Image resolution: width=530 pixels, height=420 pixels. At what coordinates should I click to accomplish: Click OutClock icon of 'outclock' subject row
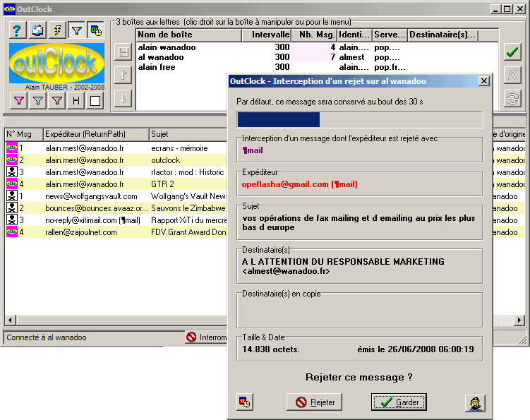pyautogui.click(x=12, y=160)
